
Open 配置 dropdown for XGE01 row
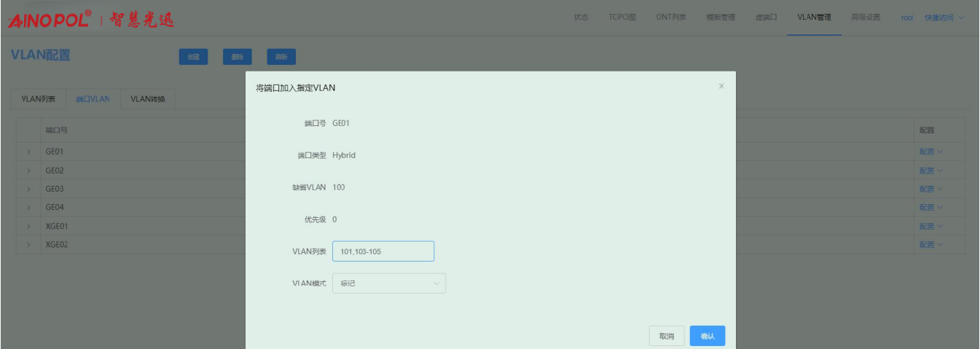pos(930,226)
